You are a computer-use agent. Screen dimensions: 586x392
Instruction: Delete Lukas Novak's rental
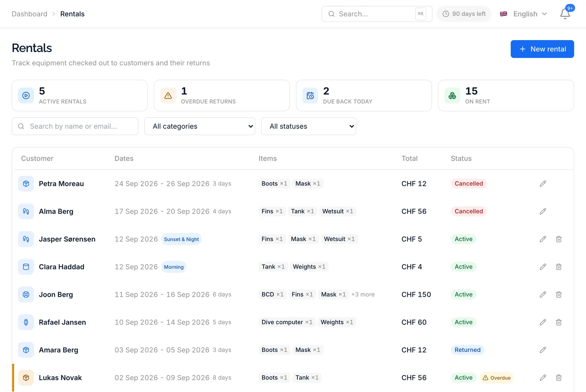[x=559, y=378]
